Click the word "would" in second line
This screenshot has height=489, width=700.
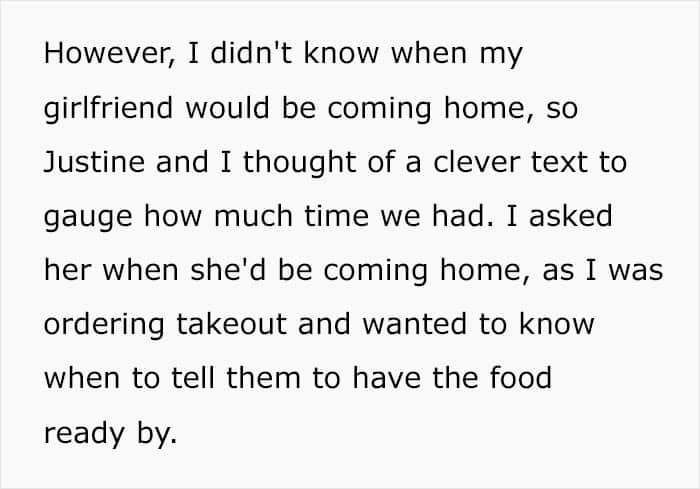point(227,108)
